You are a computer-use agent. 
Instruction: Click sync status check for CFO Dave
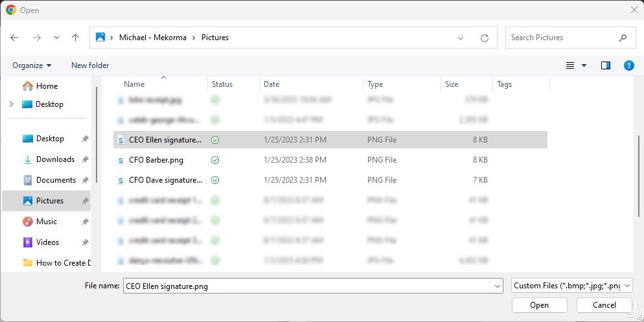(x=215, y=180)
